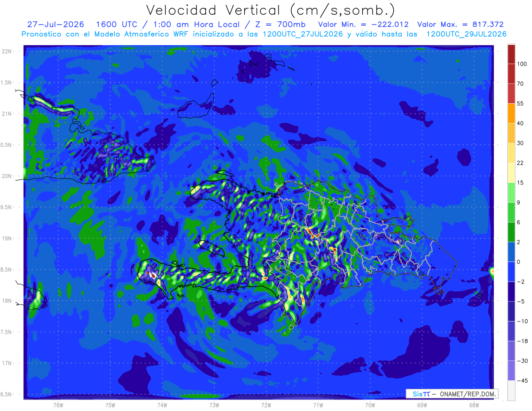532x411 pixels.
Task: Click the dark red above-100 colorbar swatch
Action: click(x=511, y=54)
